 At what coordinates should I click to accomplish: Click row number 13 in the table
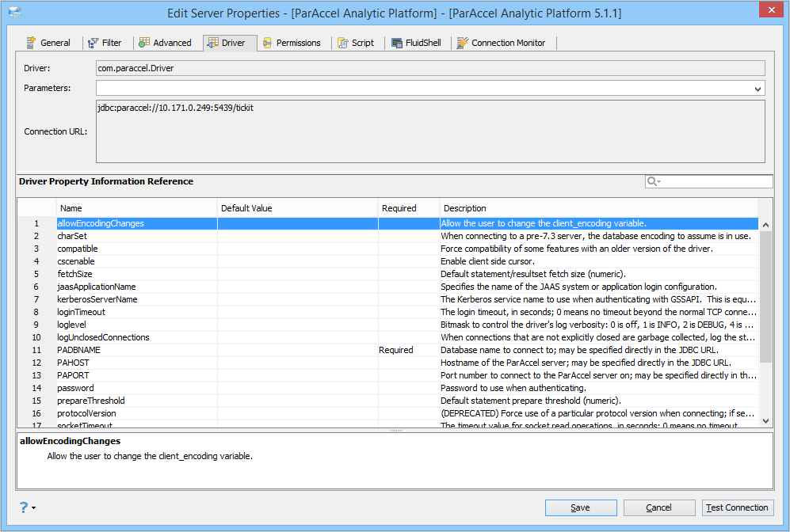[36, 375]
